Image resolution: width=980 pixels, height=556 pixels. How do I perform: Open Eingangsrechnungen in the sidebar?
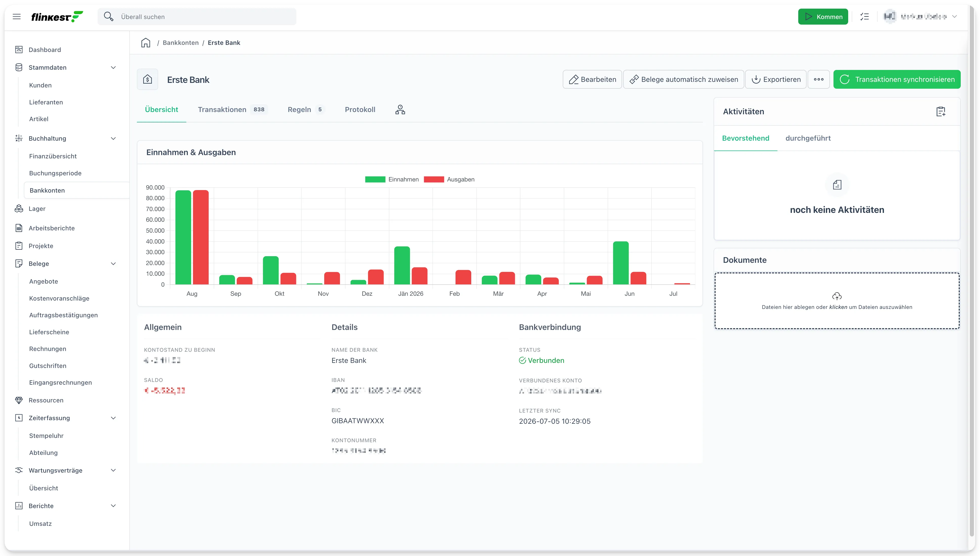coord(60,382)
